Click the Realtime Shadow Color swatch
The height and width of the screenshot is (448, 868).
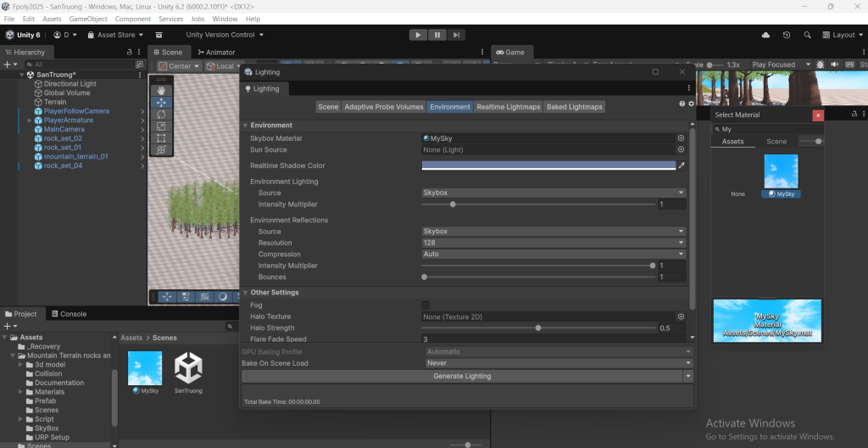click(548, 165)
